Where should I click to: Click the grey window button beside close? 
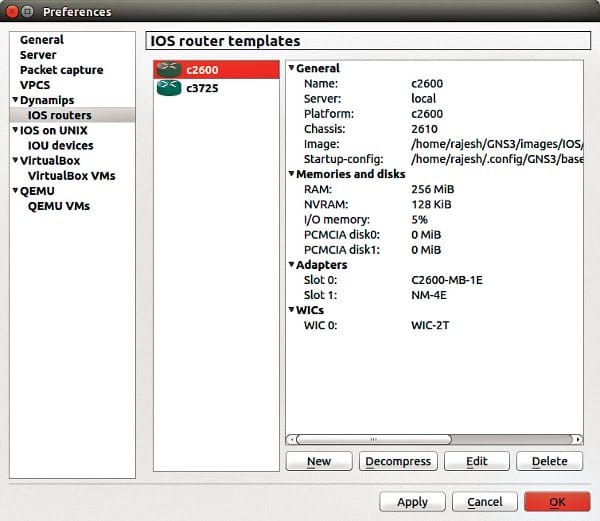tap(27, 11)
